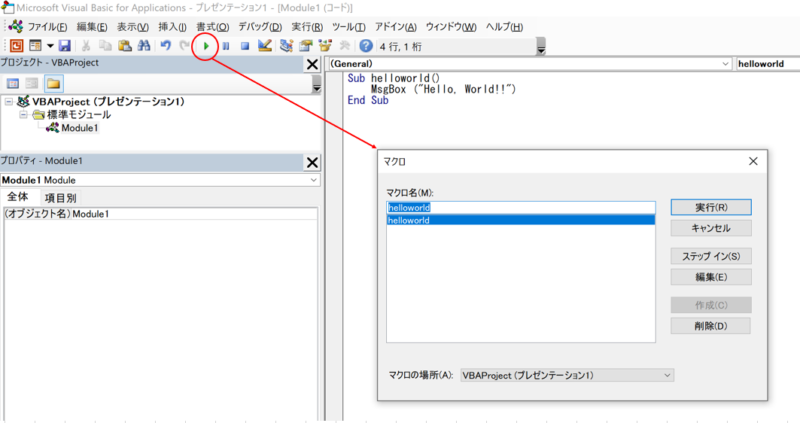Image resolution: width=800 pixels, height=423 pixels.
Task: Click the VBA application icon beside ファイル menu
Action: [x=15, y=27]
